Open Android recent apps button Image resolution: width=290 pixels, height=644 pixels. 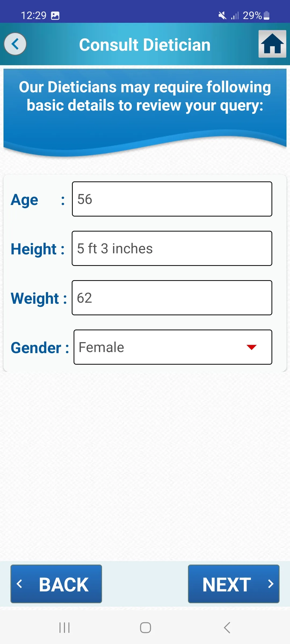click(64, 628)
